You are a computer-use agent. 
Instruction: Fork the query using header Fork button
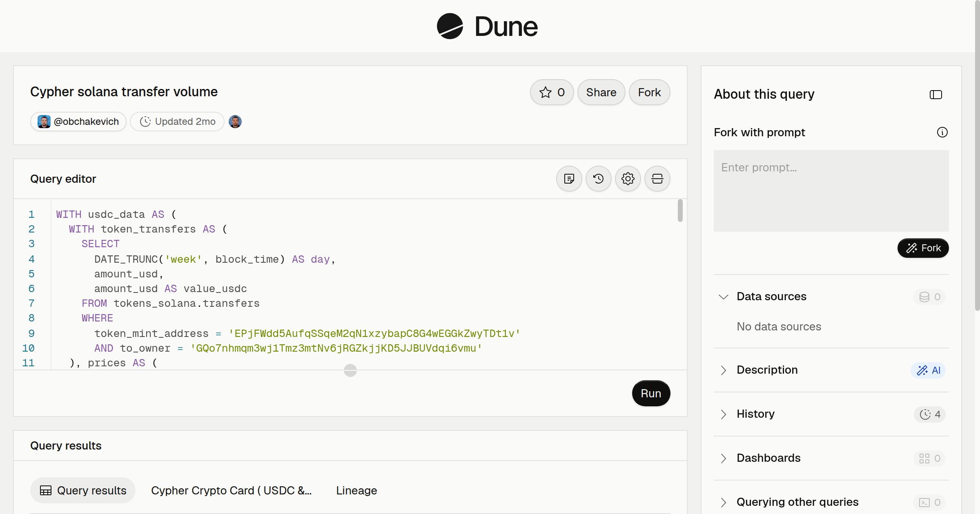649,92
